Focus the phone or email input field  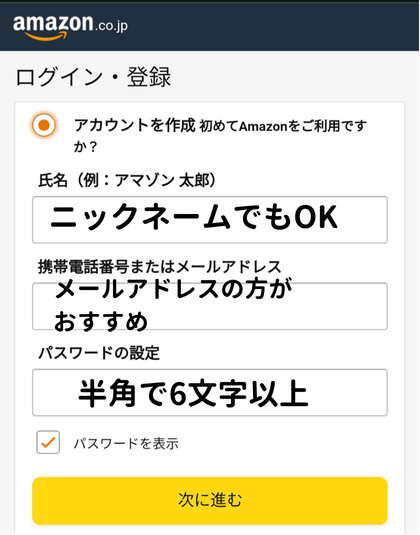point(210,306)
